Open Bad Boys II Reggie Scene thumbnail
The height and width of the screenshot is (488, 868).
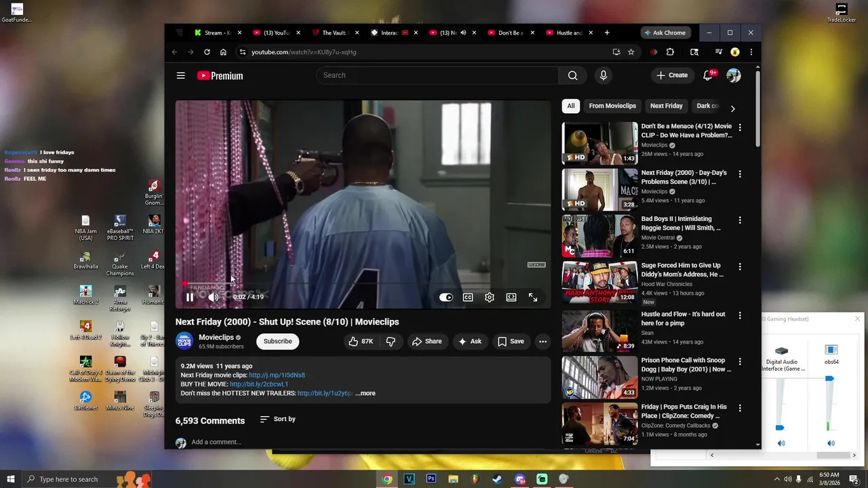click(x=599, y=236)
